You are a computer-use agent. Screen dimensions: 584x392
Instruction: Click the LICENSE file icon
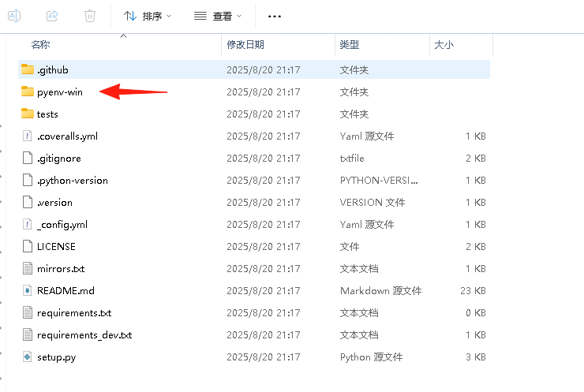click(28, 246)
